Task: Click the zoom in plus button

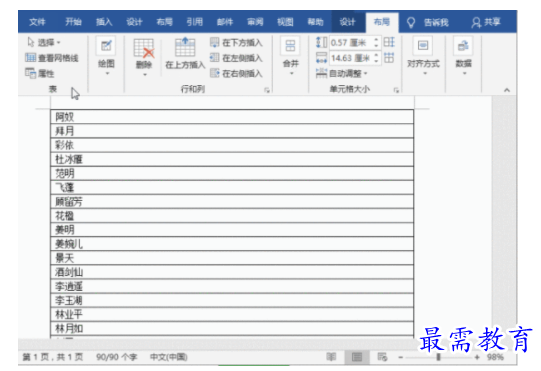Action: [477, 357]
